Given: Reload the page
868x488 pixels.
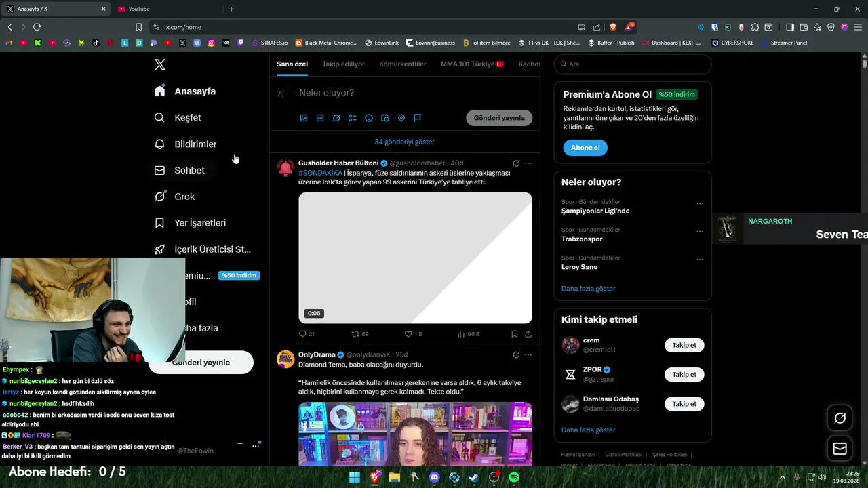Looking at the screenshot, I should (37, 27).
